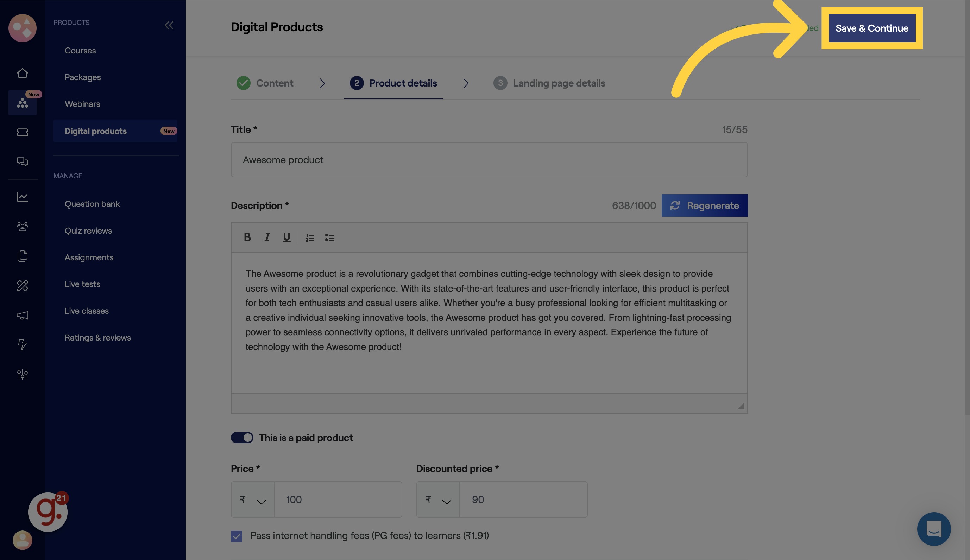Viewport: 970px width, 560px height.
Task: Insert a numbered list in description
Action: click(310, 237)
